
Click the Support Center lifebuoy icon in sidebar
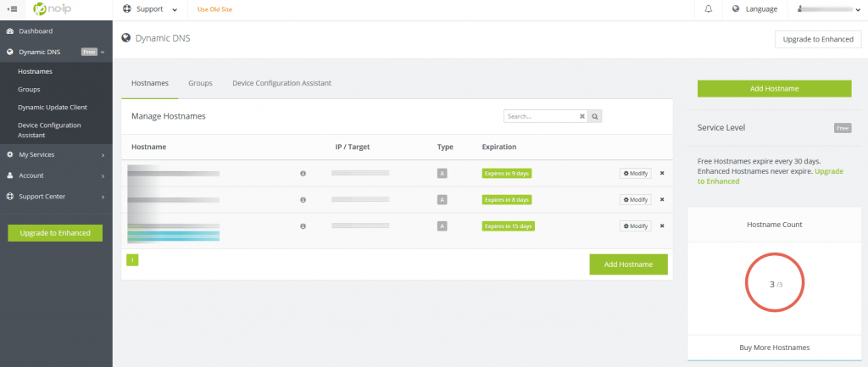10,197
